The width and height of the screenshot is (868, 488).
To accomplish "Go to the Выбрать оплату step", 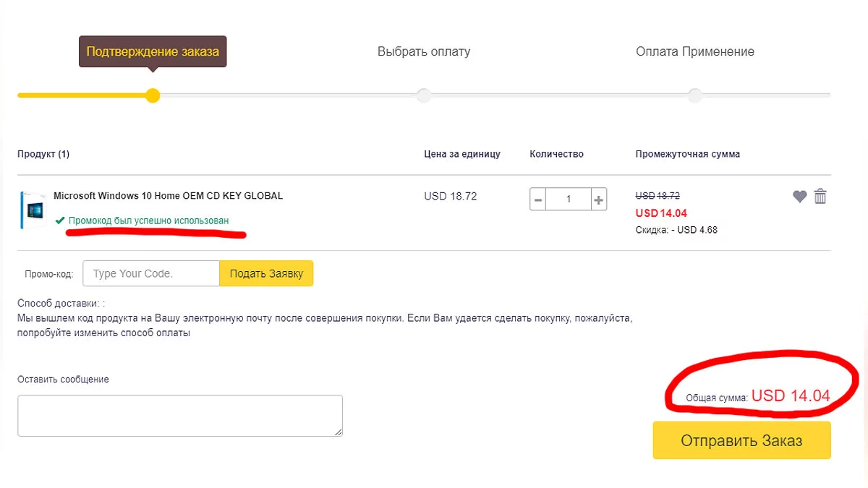I will coord(424,51).
